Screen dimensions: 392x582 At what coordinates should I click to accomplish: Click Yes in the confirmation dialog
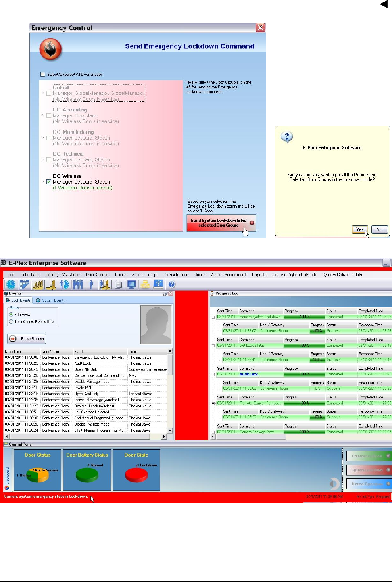(360, 229)
